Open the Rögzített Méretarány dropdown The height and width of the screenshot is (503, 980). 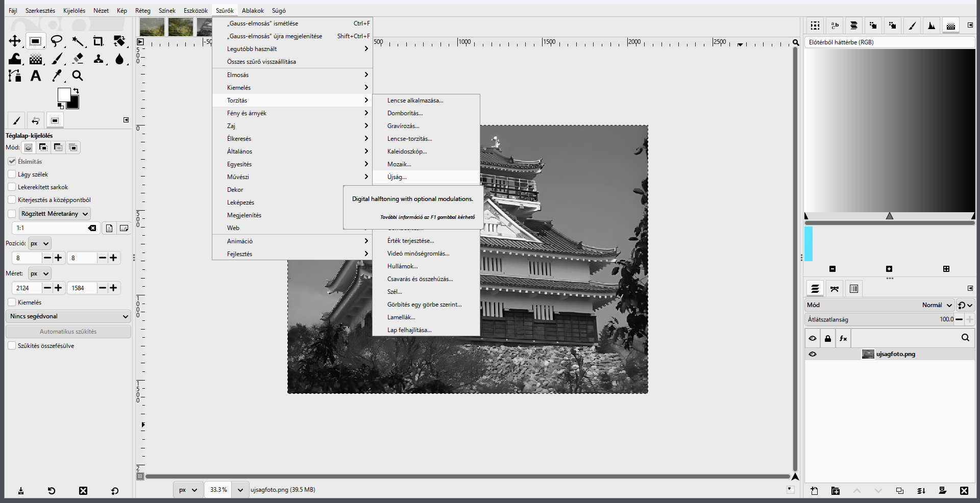[x=55, y=214]
